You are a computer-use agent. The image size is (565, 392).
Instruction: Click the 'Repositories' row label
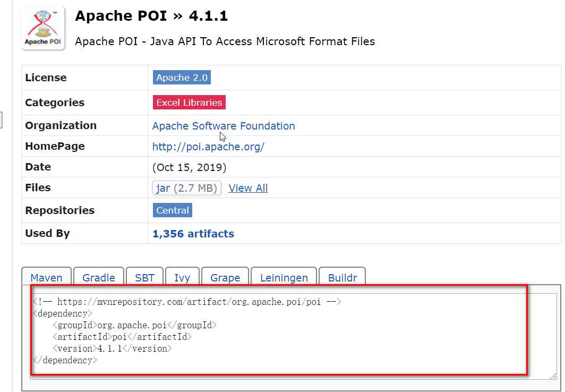pyautogui.click(x=60, y=210)
